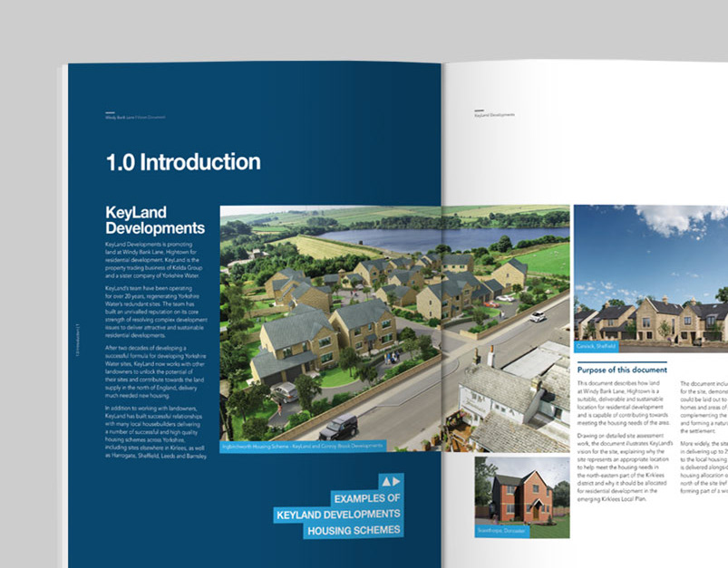Image resolution: width=728 pixels, height=568 pixels.
Task: Click the 'Purpose of this document' heading
Action: click(622, 370)
